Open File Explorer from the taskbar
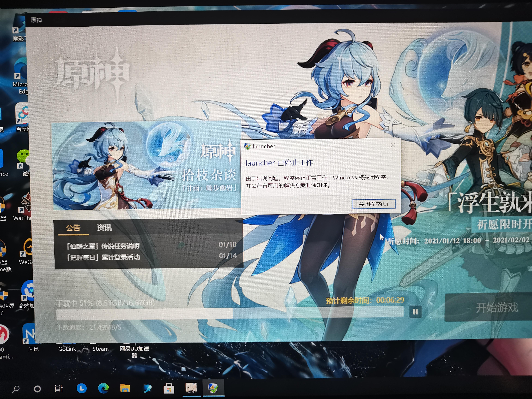This screenshot has height=399, width=532. (125, 388)
